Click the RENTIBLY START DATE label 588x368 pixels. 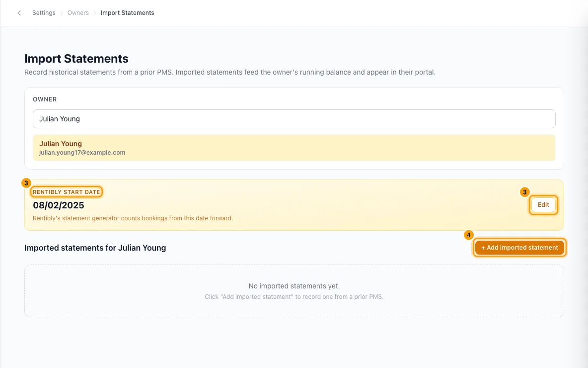point(67,192)
